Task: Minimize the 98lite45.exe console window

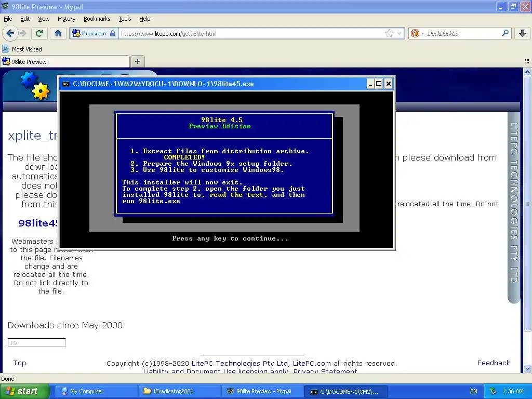Action: pyautogui.click(x=370, y=84)
